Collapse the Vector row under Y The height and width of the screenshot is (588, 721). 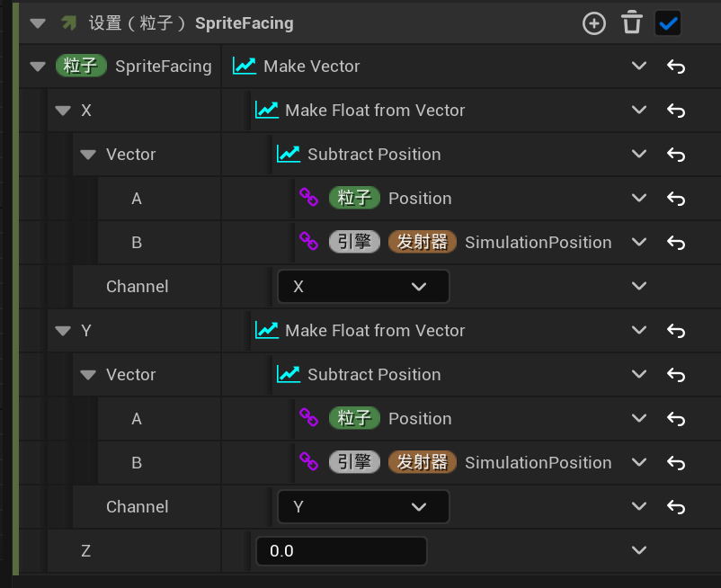[87, 375]
